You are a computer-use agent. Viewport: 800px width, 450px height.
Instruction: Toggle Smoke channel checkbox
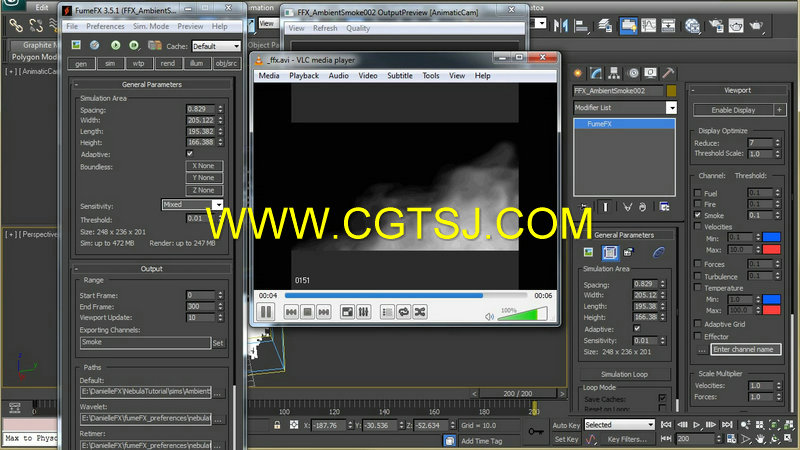tap(697, 215)
